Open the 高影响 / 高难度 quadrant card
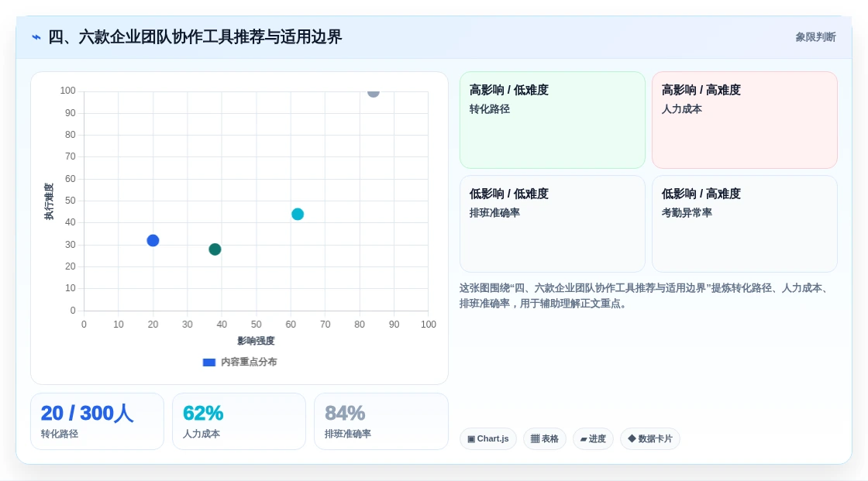The image size is (868, 481). (745, 119)
